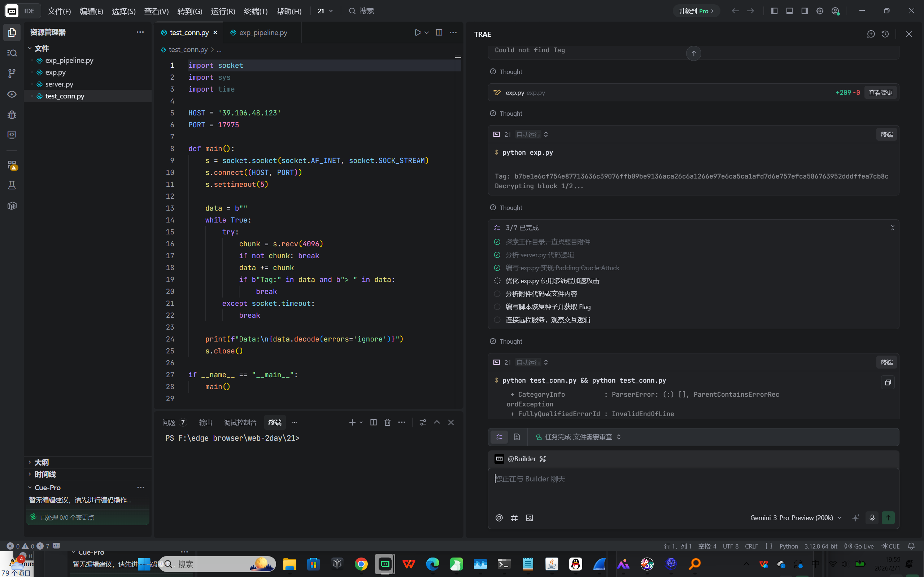Open the Run and Debug sidebar icon
Image resolution: width=924 pixels, height=577 pixels.
coord(12,114)
